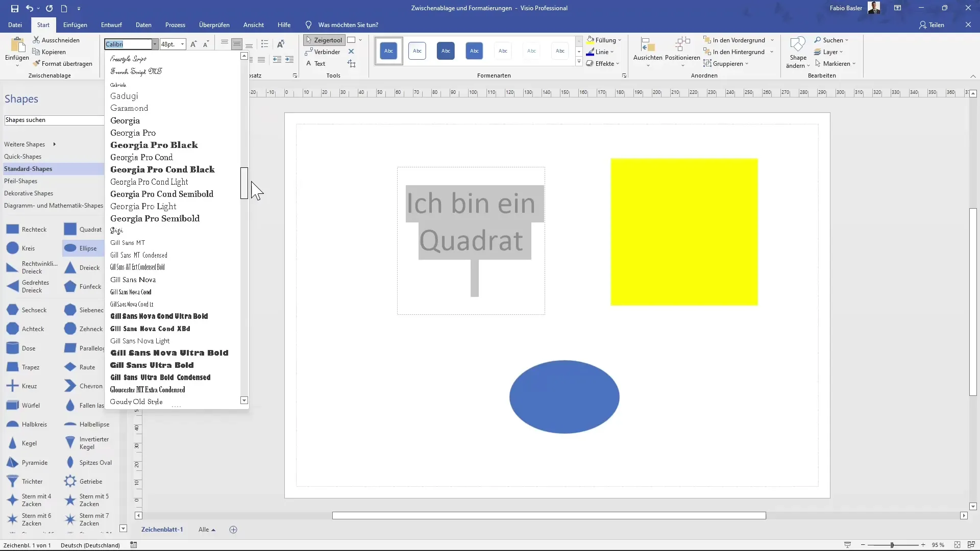
Task: Click the Alle pages button
Action: [207, 530]
